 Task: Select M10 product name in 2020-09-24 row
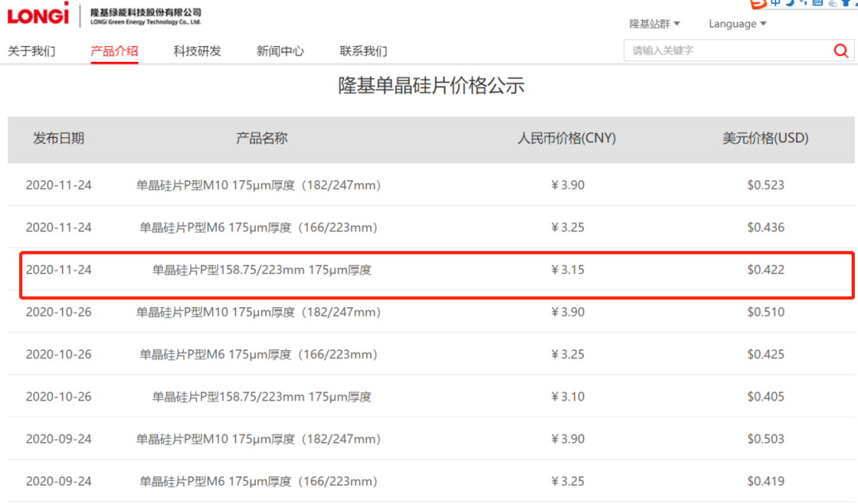click(258, 439)
